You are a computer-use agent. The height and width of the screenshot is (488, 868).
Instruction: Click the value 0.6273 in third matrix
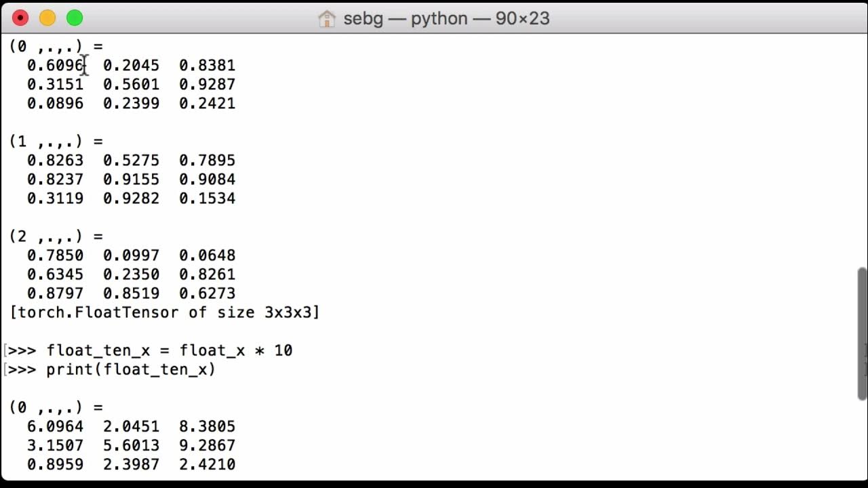tap(208, 293)
